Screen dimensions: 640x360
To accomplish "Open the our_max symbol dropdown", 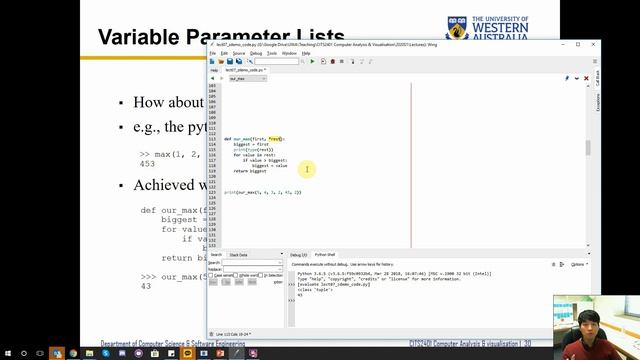I will (248, 78).
